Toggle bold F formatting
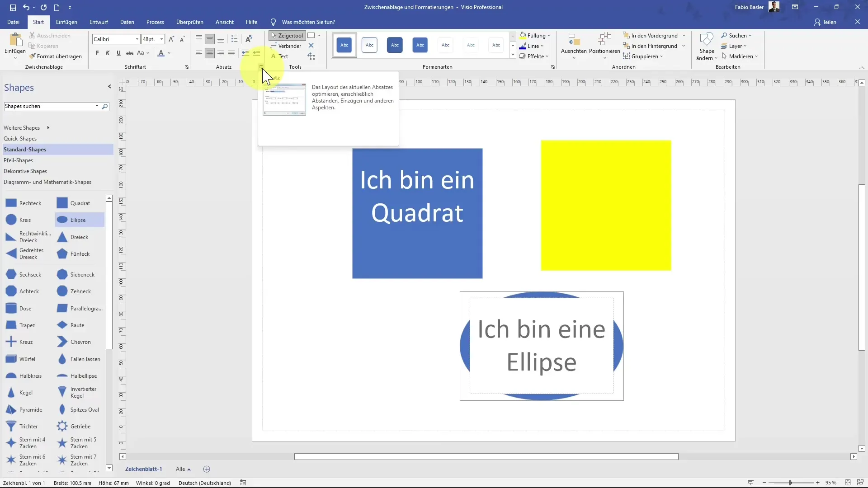 (x=97, y=53)
